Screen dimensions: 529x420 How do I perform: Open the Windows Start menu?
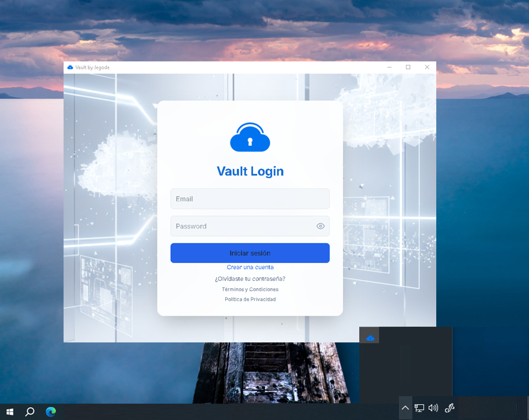point(10,412)
